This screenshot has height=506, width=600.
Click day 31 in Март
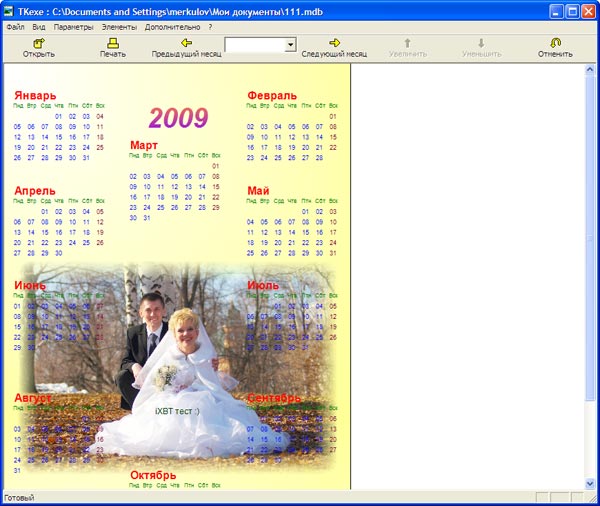pyautogui.click(x=147, y=218)
